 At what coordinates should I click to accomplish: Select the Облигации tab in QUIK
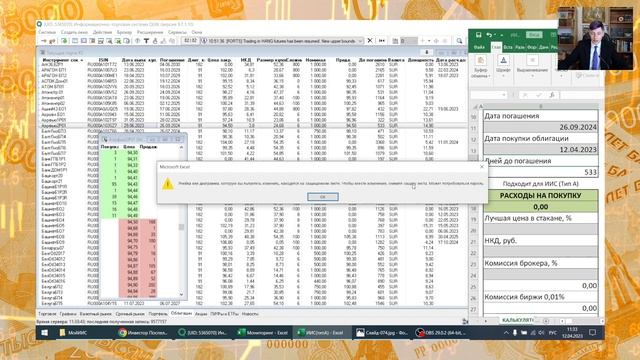point(181,313)
